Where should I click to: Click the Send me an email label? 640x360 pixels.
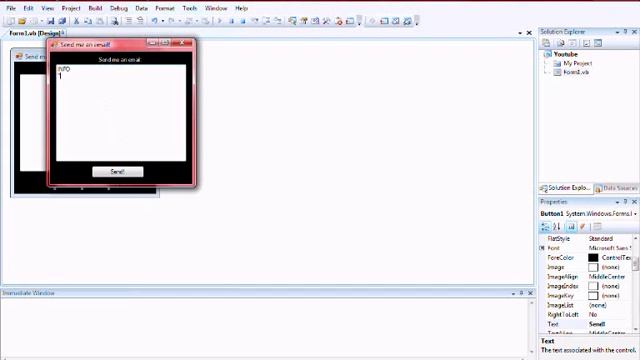[x=119, y=60]
